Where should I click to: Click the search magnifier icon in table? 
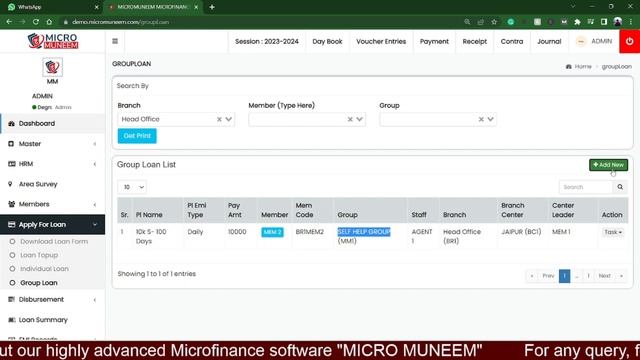click(x=620, y=187)
